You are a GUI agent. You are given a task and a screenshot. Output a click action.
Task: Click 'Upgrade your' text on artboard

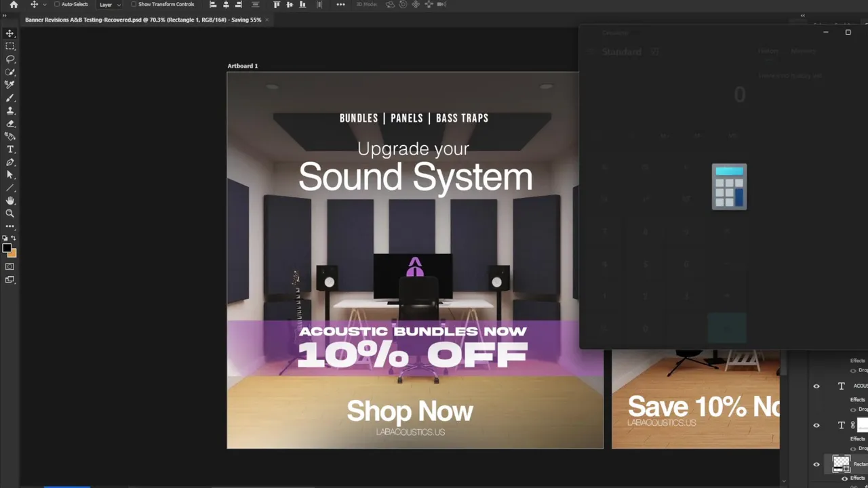(413, 149)
